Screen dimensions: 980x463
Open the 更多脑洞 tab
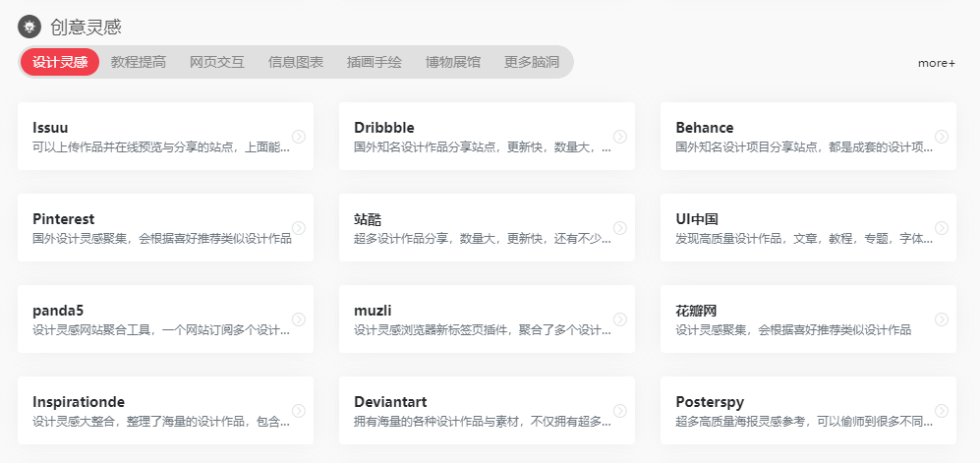point(532,62)
